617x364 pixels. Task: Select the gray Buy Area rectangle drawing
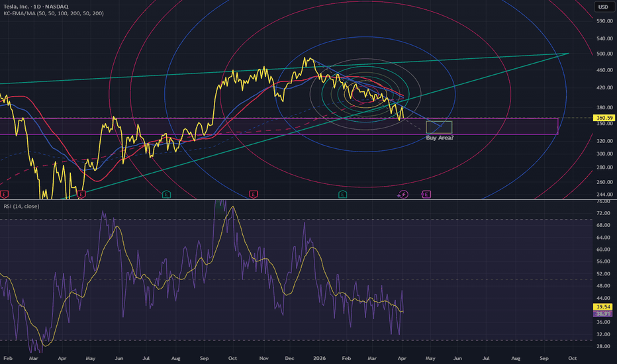coord(439,128)
